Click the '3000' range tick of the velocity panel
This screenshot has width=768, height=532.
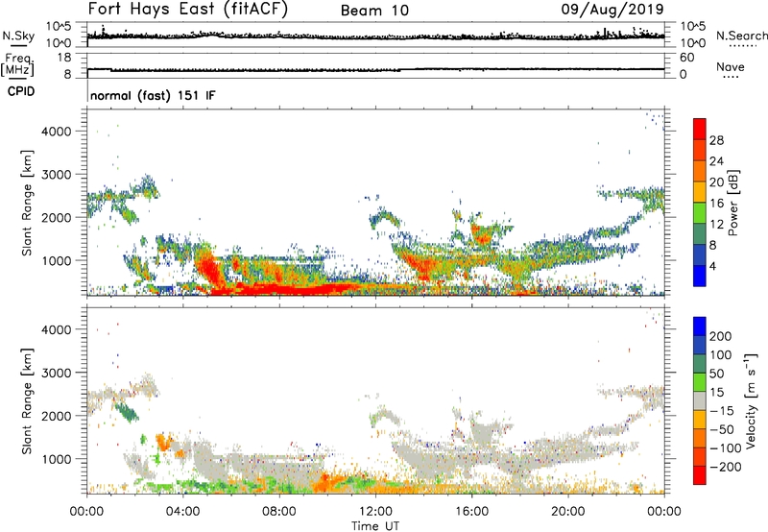tap(57, 373)
